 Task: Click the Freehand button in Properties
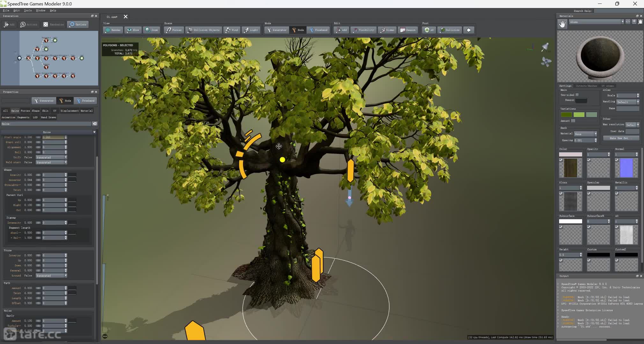pyautogui.click(x=85, y=101)
